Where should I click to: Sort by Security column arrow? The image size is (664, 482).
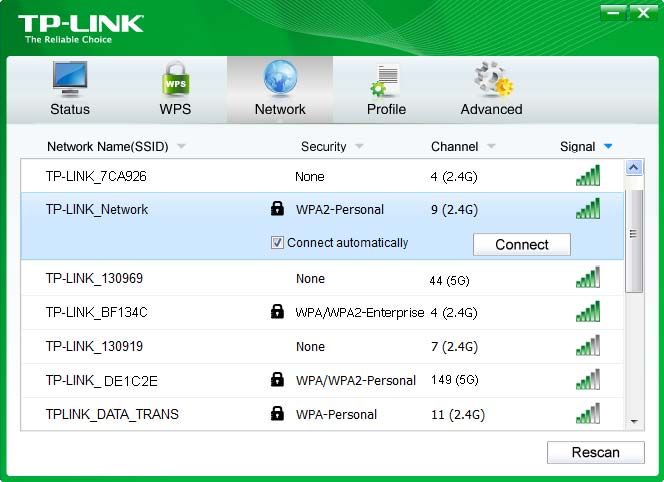[x=359, y=146]
